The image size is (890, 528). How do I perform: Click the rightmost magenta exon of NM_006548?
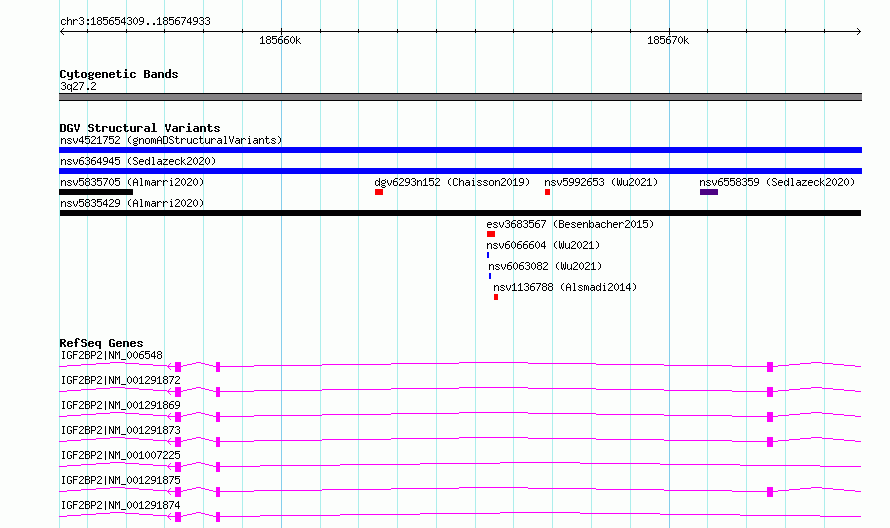coord(770,367)
